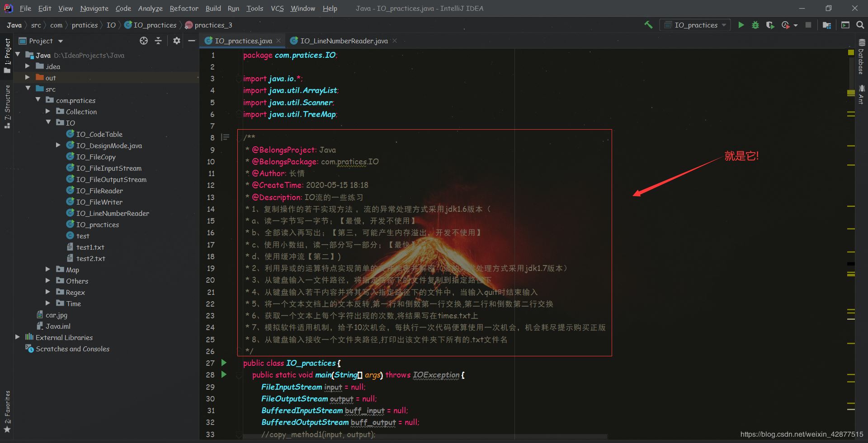Screen dimensions: 868x443
Task: Expand External Libraries node
Action: pos(18,337)
